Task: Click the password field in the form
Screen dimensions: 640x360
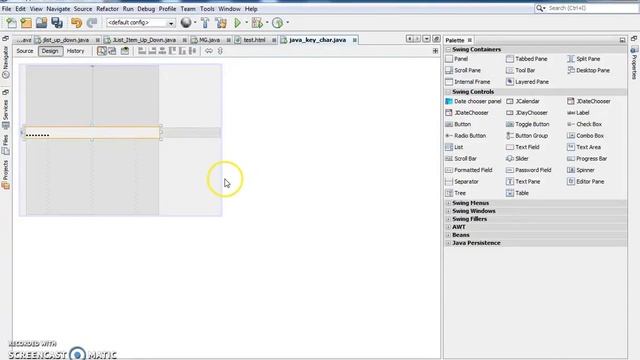Action: pos(92,133)
